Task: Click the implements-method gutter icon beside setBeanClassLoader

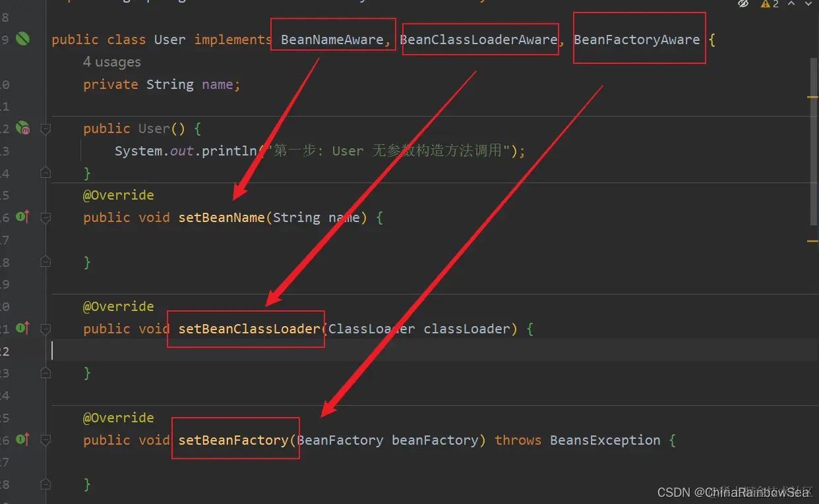Action: pyautogui.click(x=22, y=327)
